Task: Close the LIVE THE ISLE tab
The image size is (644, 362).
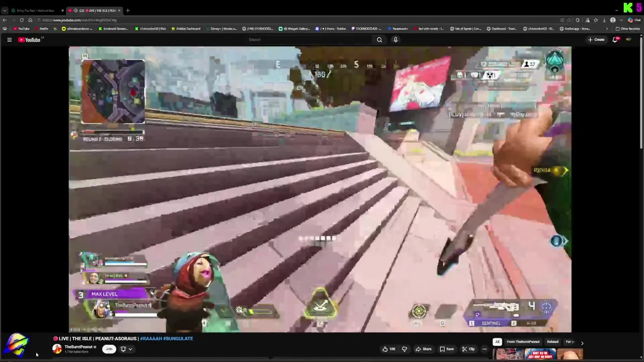Action: tap(119, 11)
